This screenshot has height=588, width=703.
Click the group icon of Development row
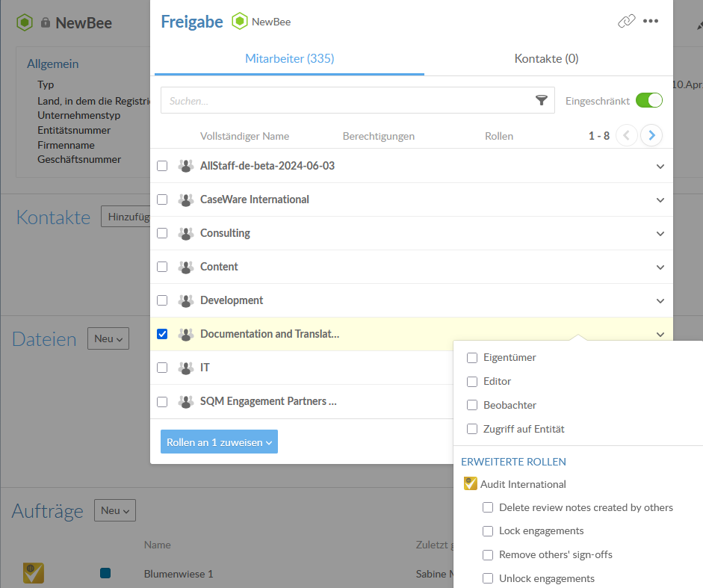click(185, 300)
